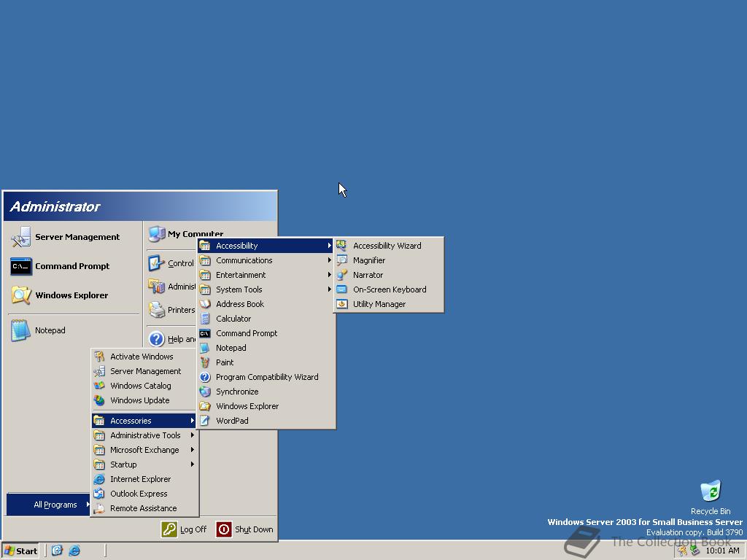This screenshot has width=747, height=560.
Task: Click the Start button on taskbar
Action: pyautogui.click(x=20, y=551)
